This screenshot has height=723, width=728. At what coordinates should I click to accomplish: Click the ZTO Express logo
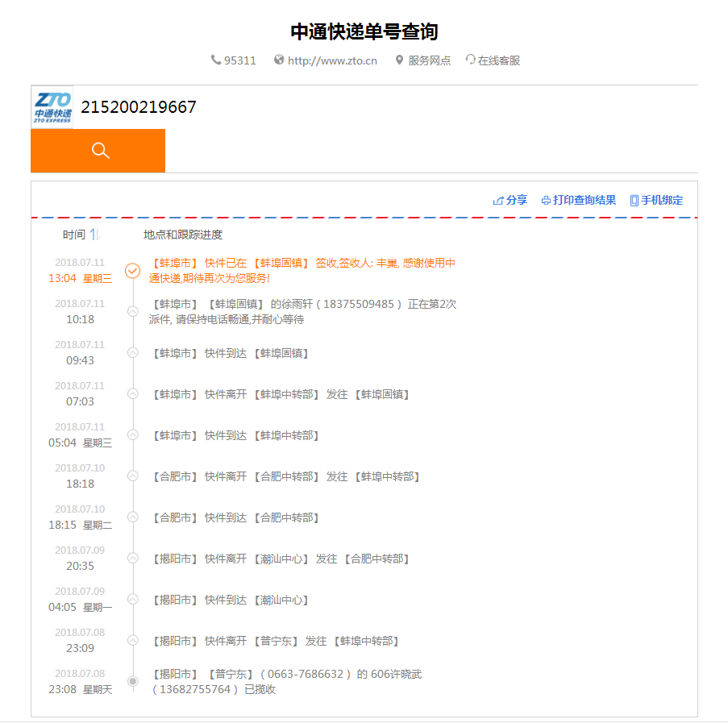click(52, 107)
